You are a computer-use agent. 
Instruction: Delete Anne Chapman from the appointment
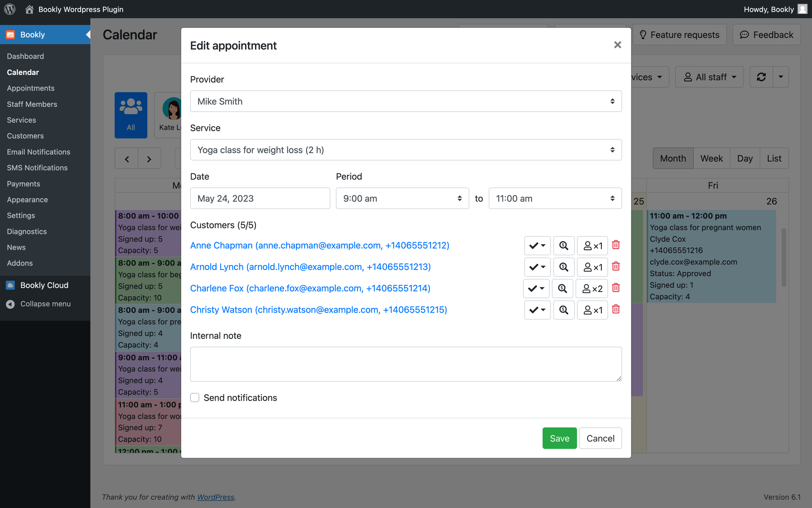coord(616,245)
